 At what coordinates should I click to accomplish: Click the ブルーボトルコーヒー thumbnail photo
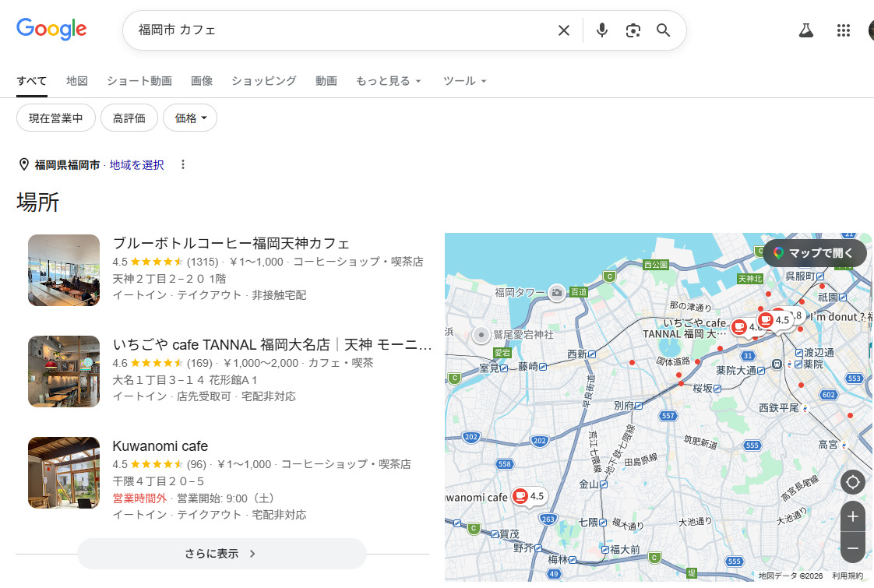[x=64, y=270]
